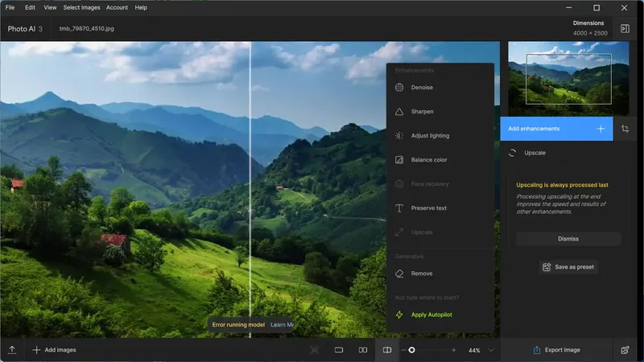The image size is (644, 362).
Task: Switch to side-by-side comparison view
Action: click(x=363, y=350)
